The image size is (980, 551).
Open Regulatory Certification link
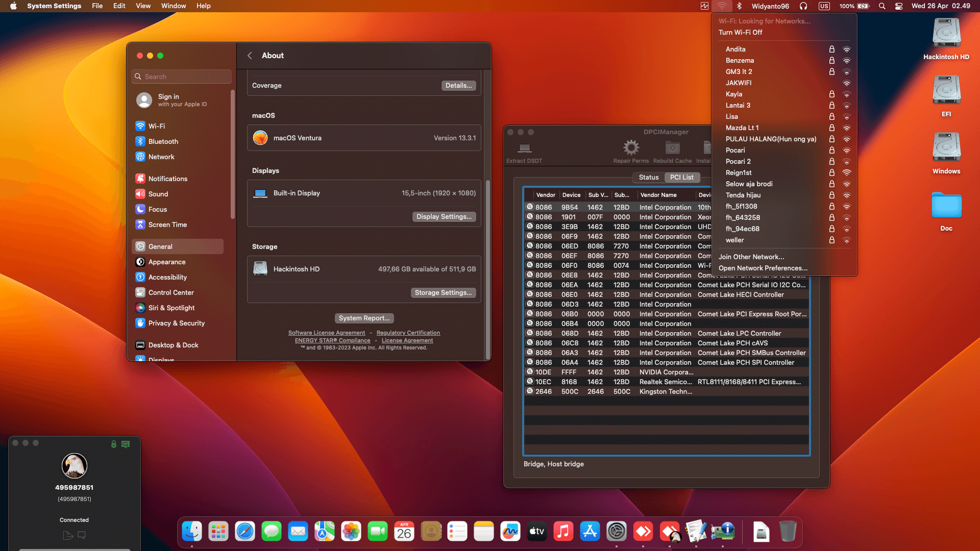[408, 333]
